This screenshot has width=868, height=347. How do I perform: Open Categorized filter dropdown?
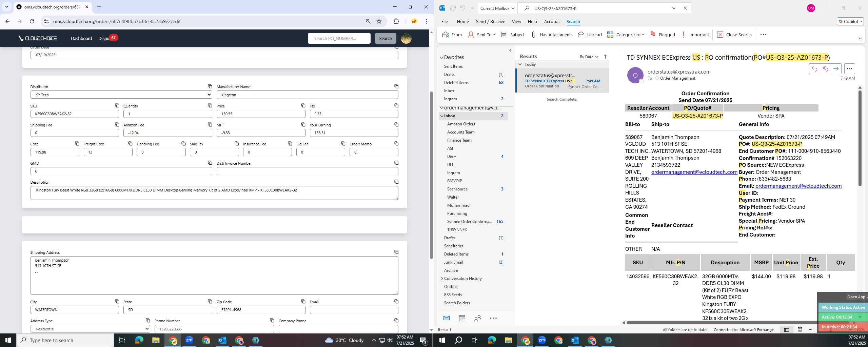point(626,35)
